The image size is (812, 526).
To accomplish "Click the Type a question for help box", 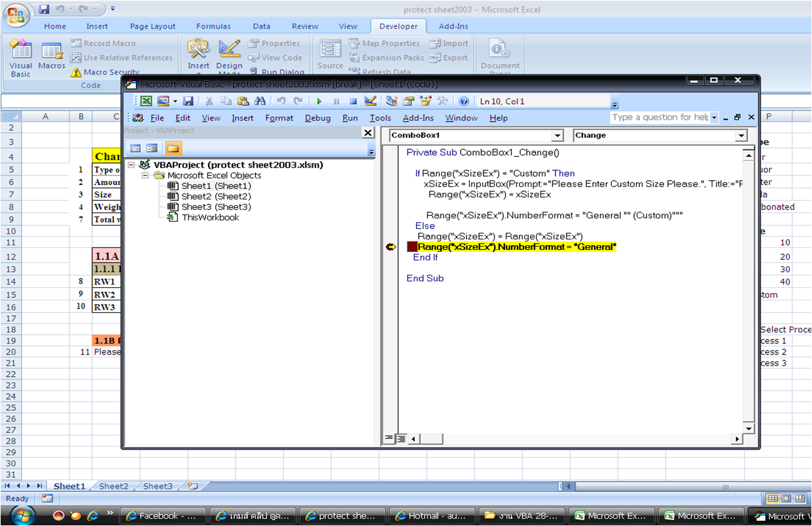I will [x=660, y=117].
